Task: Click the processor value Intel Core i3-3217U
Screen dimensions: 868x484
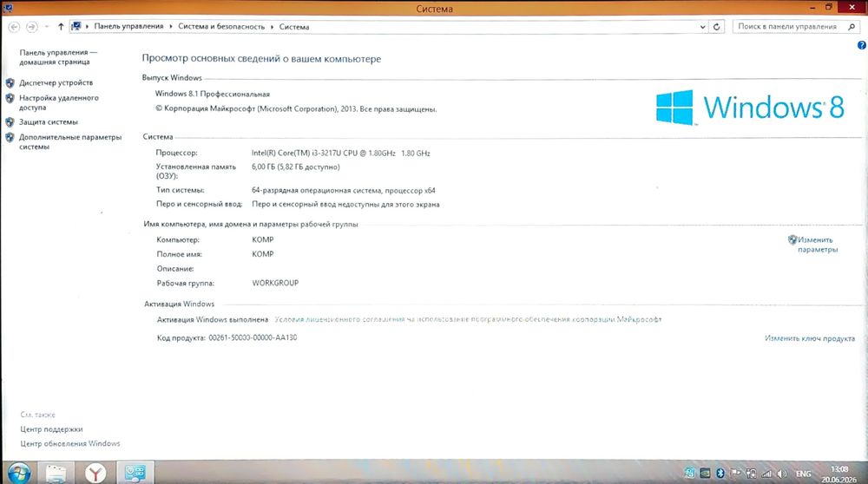Action: coord(340,154)
